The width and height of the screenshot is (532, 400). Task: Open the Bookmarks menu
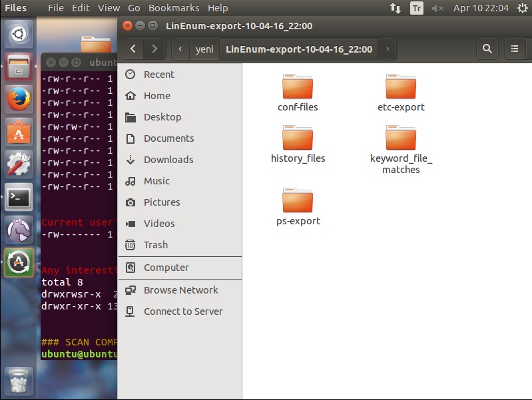click(x=174, y=8)
